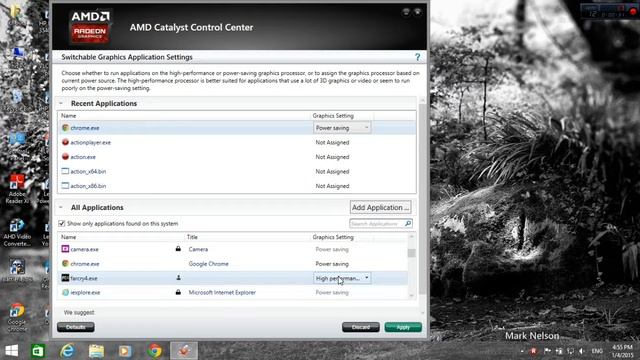Image resolution: width=640 pixels, height=360 pixels.
Task: Collapse the Recent Applications section
Action: pos(61,103)
